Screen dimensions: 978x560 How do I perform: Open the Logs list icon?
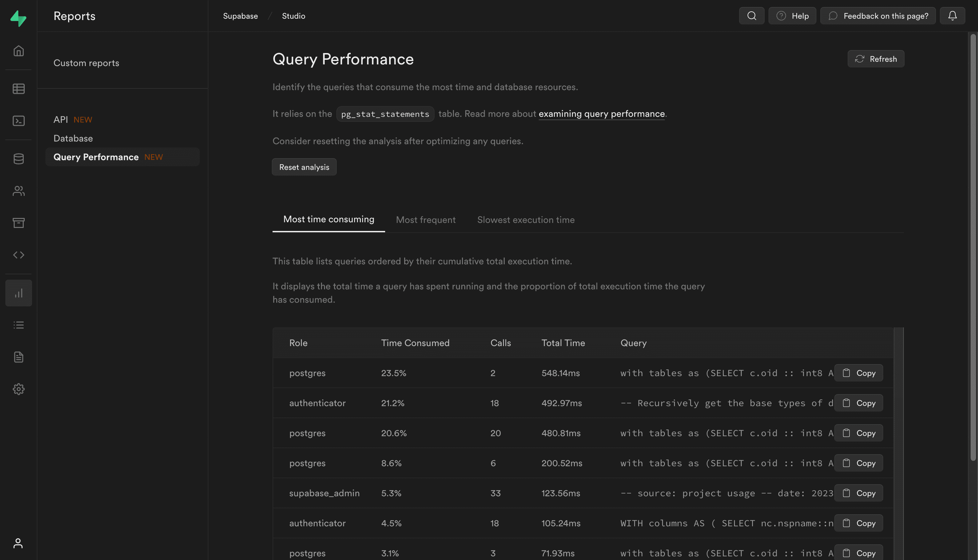[x=18, y=325]
